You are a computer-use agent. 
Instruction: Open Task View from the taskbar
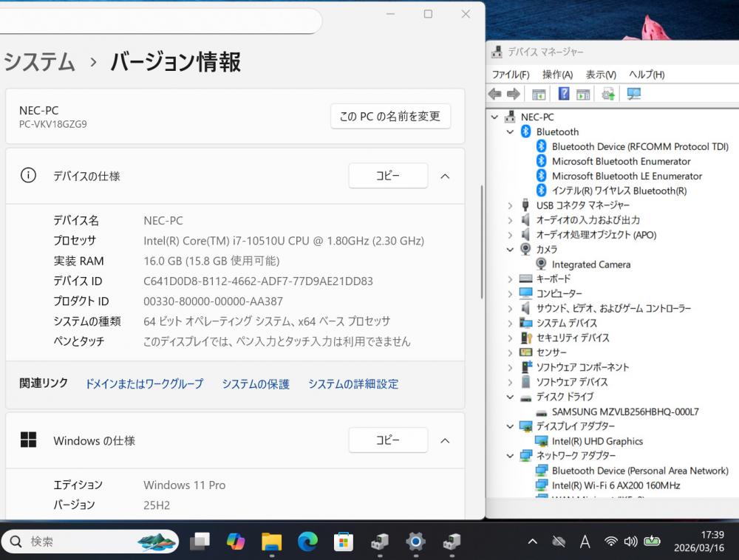[x=200, y=542]
